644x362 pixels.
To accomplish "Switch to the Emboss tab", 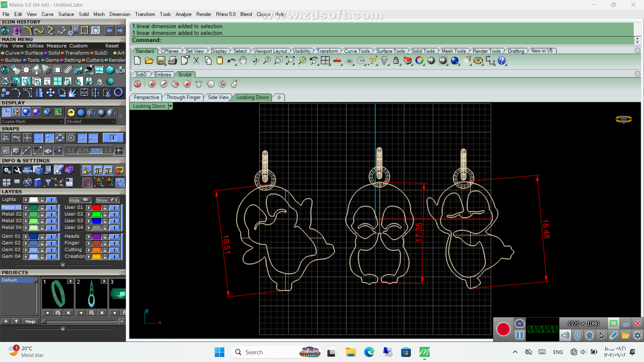I will click(x=162, y=74).
